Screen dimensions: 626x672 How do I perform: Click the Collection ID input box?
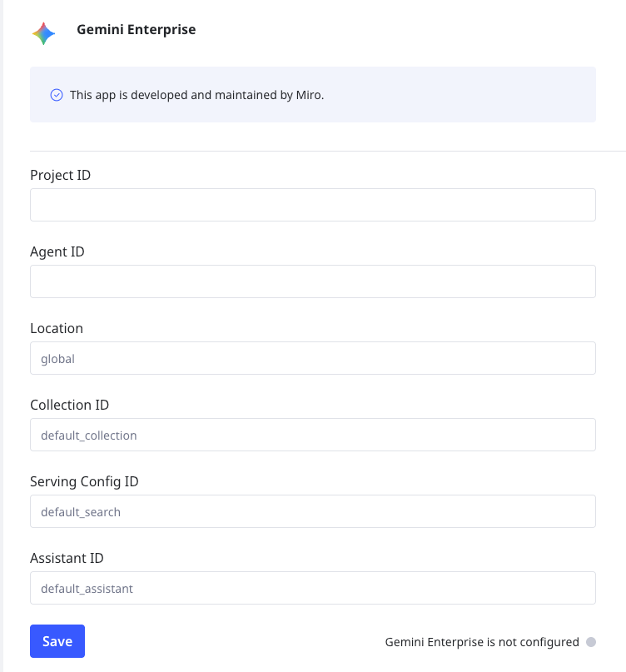coord(312,435)
